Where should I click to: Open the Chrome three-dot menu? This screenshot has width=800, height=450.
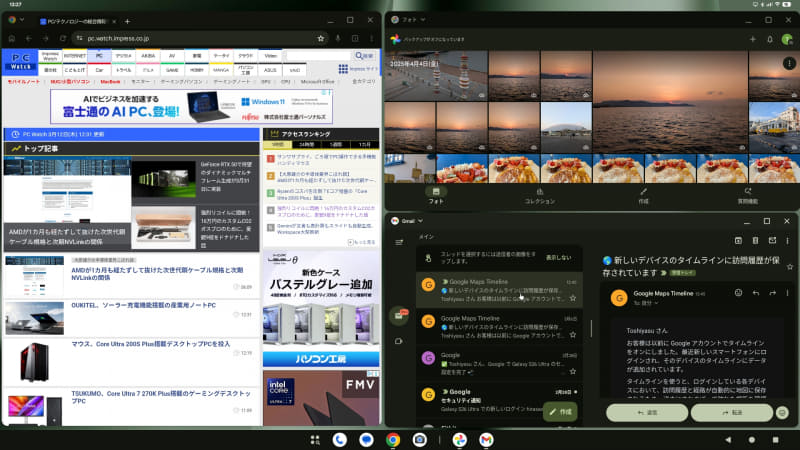click(x=371, y=38)
